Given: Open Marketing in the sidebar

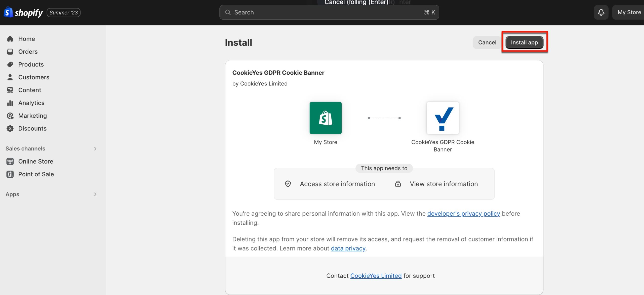Looking at the screenshot, I should (32, 116).
